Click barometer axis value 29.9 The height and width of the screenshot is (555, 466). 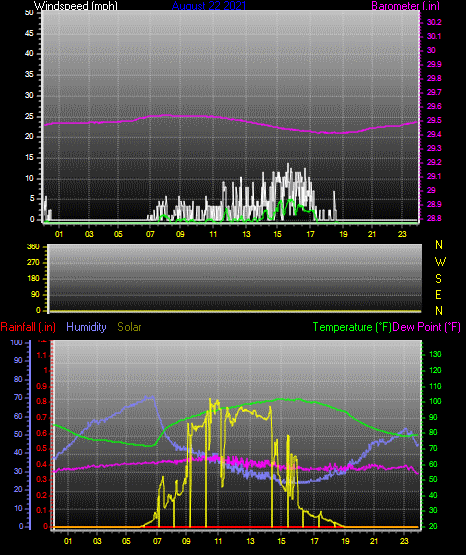coord(434,64)
